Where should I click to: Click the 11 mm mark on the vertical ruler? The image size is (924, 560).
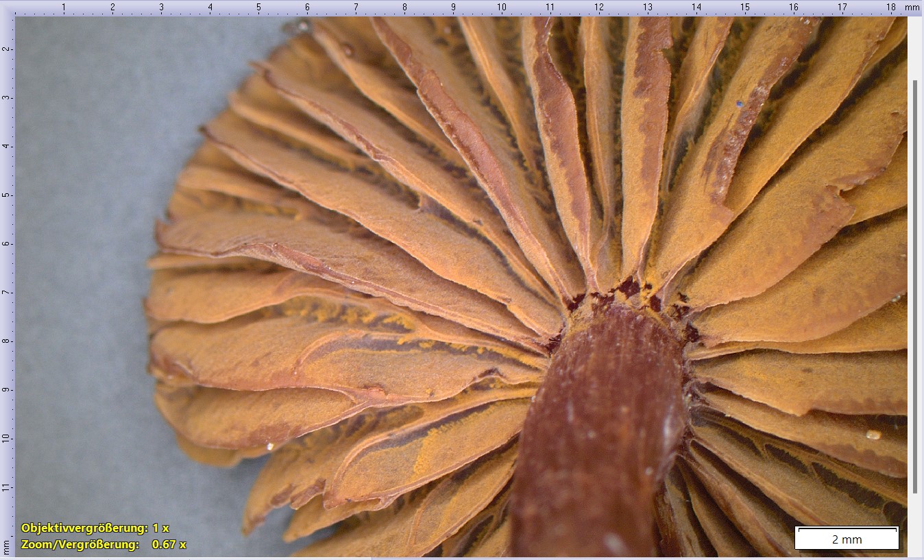(x=6, y=487)
